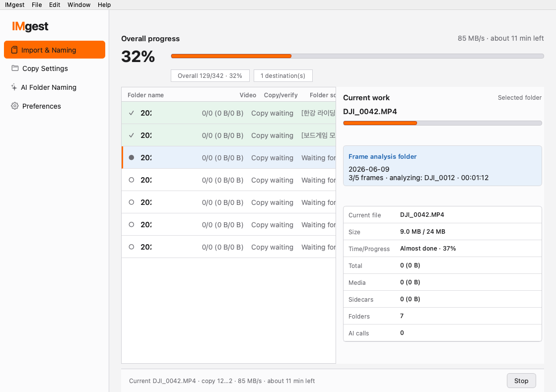Image resolution: width=556 pixels, height=392 pixels.
Task: Open the Help menu
Action: coord(104,4)
